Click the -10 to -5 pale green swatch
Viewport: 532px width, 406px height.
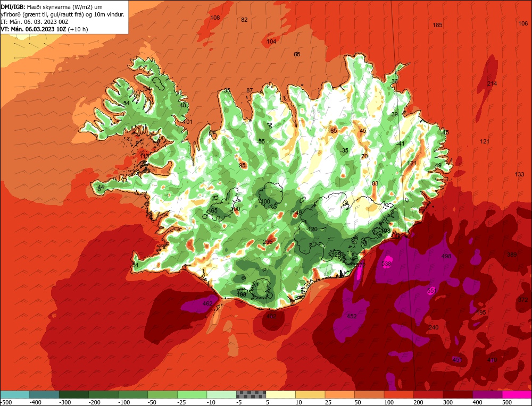pyautogui.click(x=221, y=394)
